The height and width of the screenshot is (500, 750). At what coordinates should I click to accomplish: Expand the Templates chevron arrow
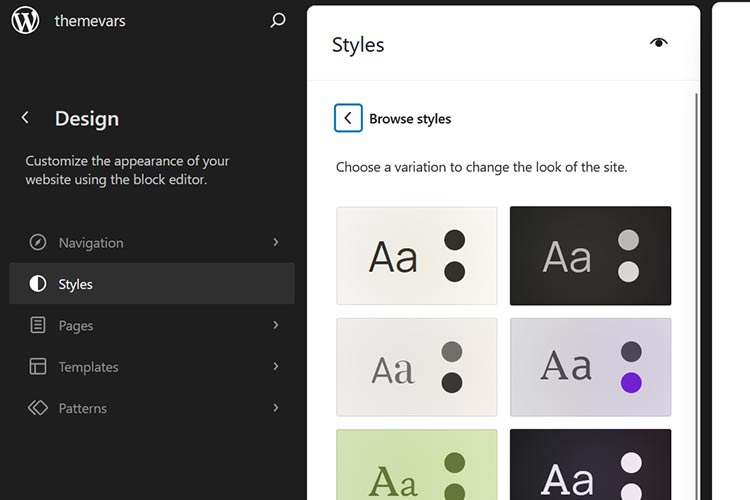(x=276, y=367)
